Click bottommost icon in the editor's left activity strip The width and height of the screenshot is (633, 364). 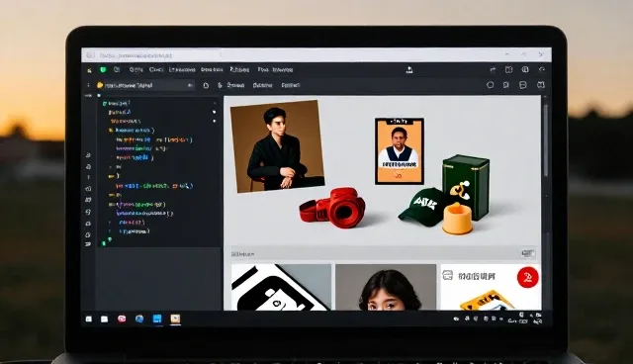pos(88,244)
